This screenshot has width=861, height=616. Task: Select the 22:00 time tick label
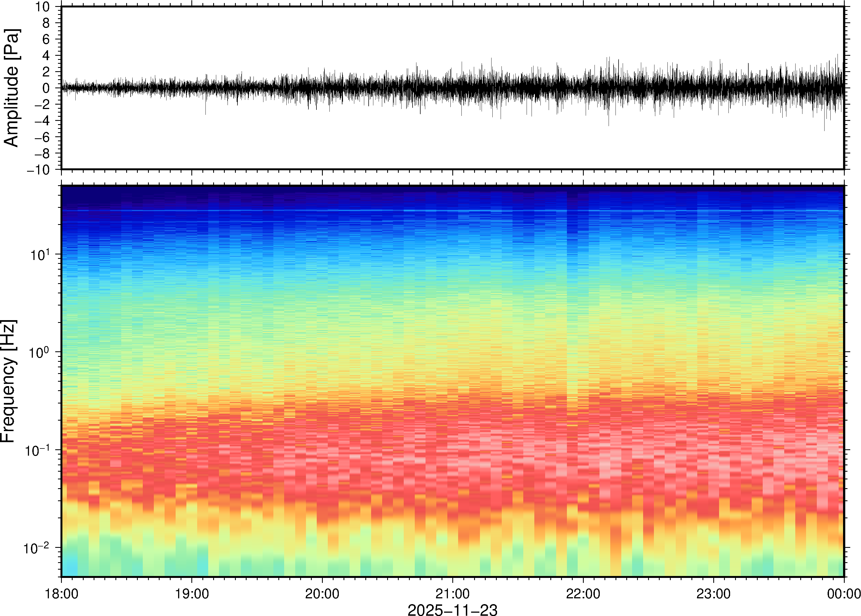pyautogui.click(x=583, y=594)
